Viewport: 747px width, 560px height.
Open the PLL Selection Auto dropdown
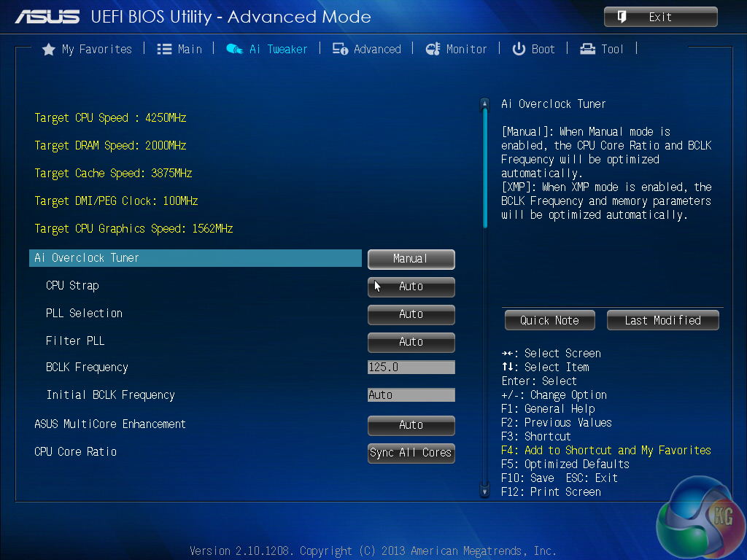[x=411, y=314]
